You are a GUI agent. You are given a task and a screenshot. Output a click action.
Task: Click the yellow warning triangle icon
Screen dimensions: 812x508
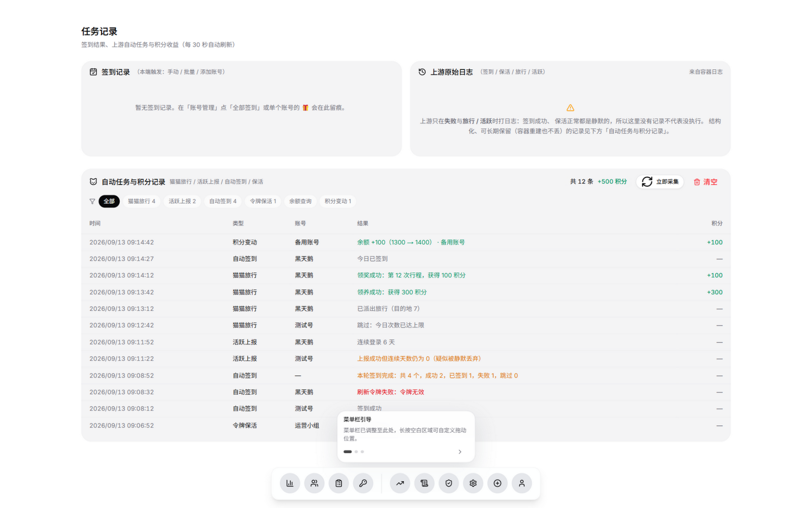click(570, 108)
